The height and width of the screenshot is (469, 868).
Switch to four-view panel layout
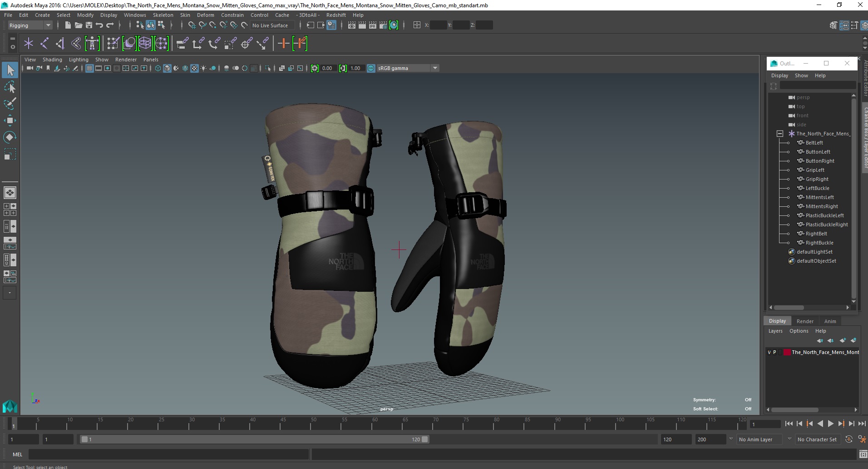click(x=10, y=210)
